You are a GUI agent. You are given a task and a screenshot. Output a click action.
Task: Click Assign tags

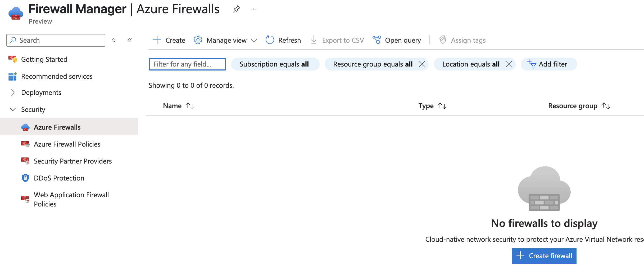pyautogui.click(x=462, y=40)
